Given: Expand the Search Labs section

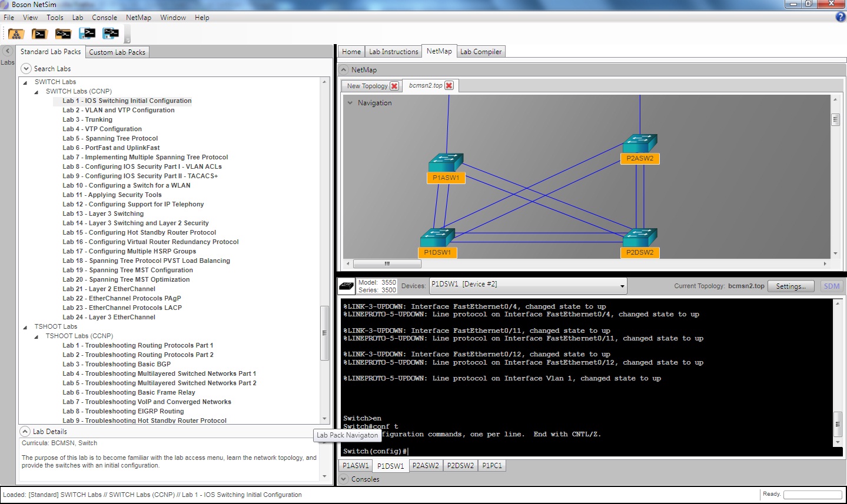Looking at the screenshot, I should click(x=26, y=68).
